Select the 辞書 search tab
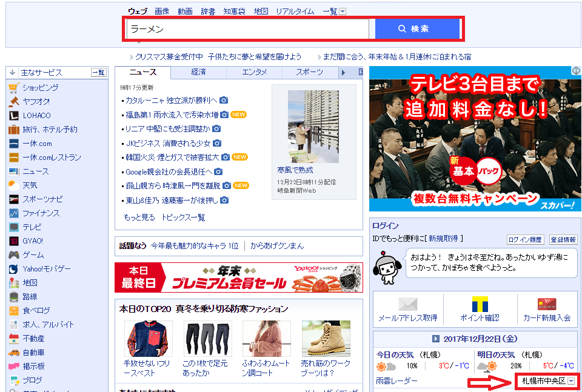 pyautogui.click(x=208, y=12)
